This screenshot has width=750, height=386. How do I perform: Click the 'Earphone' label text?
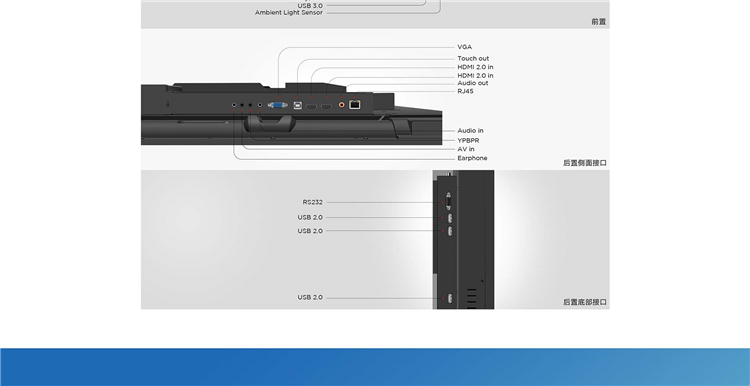click(x=472, y=158)
